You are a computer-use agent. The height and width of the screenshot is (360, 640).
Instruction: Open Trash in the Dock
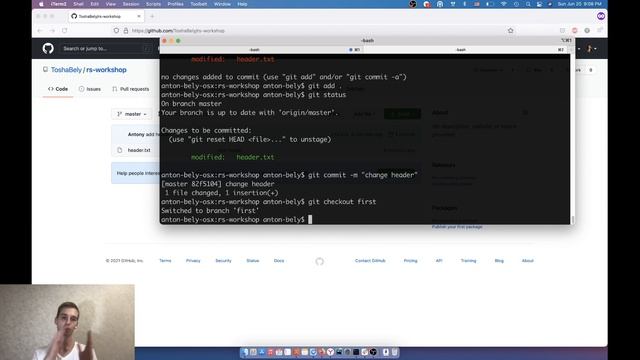(395, 352)
